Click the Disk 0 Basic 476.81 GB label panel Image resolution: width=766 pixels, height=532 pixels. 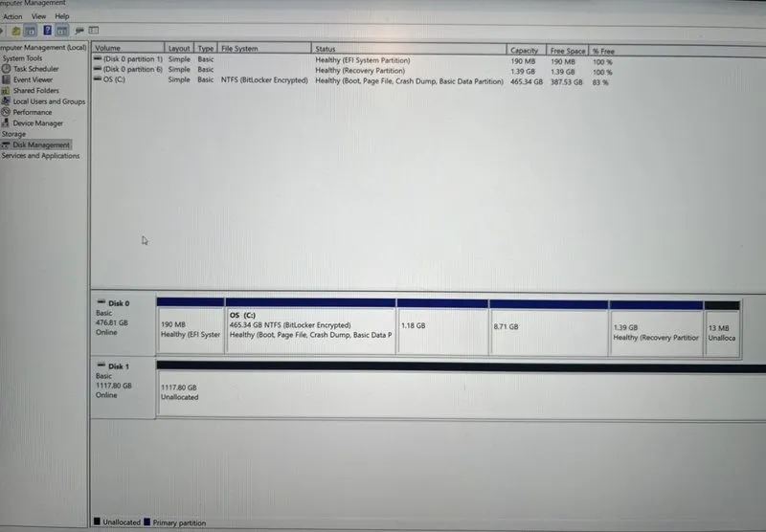pyautogui.click(x=124, y=323)
